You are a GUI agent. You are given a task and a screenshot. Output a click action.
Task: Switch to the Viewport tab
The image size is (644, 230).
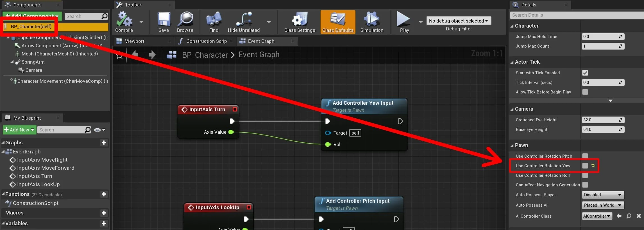coord(134,41)
